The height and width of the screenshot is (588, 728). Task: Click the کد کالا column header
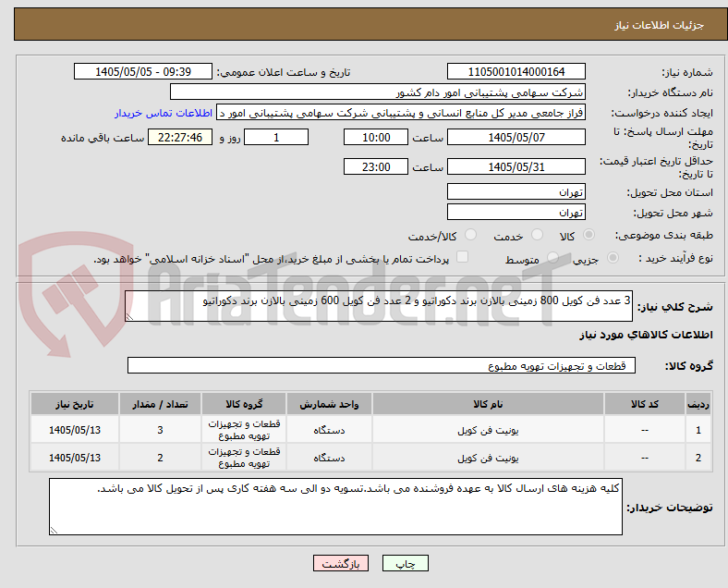[644, 404]
